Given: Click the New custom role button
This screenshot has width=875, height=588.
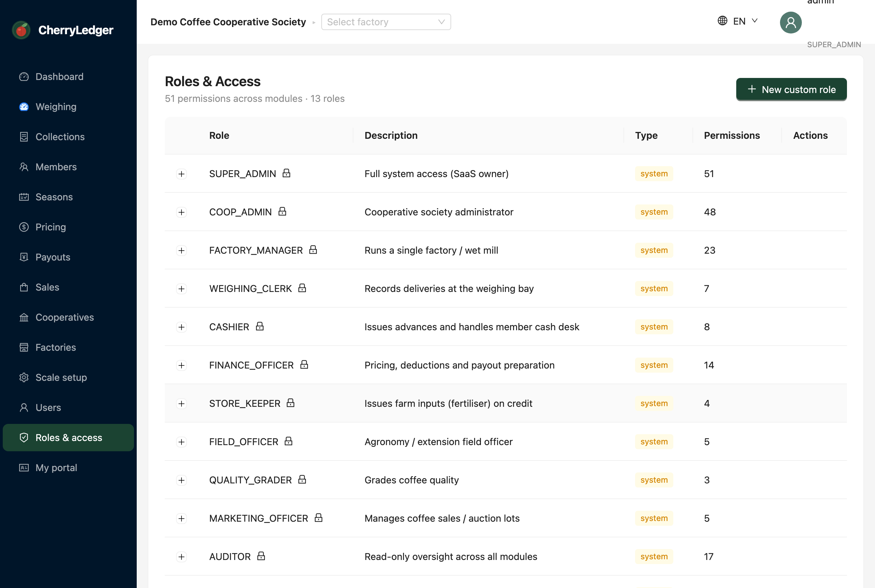Looking at the screenshot, I should 791,89.
